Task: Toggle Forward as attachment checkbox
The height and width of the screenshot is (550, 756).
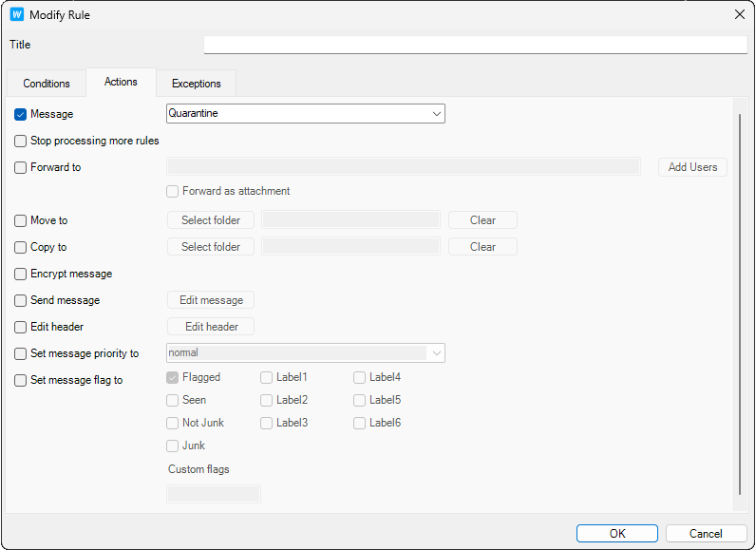Action: point(172,191)
